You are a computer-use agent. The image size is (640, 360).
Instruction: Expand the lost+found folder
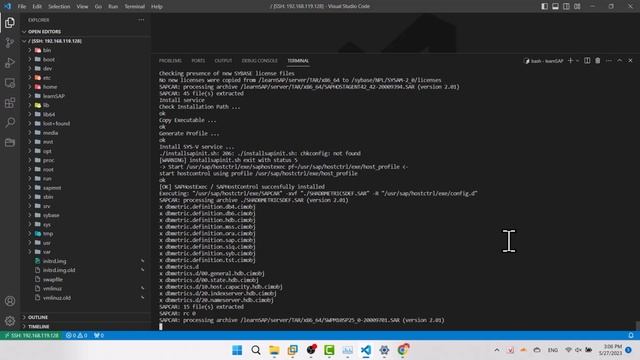point(86,123)
